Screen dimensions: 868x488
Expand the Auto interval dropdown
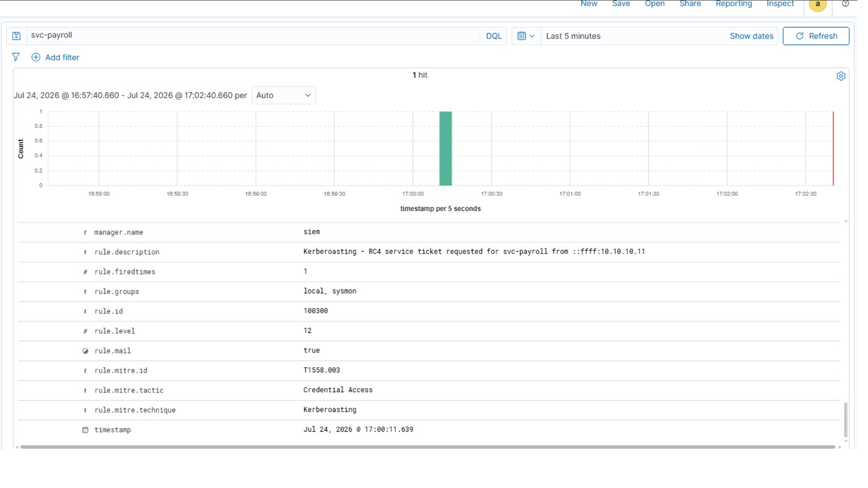coord(283,95)
